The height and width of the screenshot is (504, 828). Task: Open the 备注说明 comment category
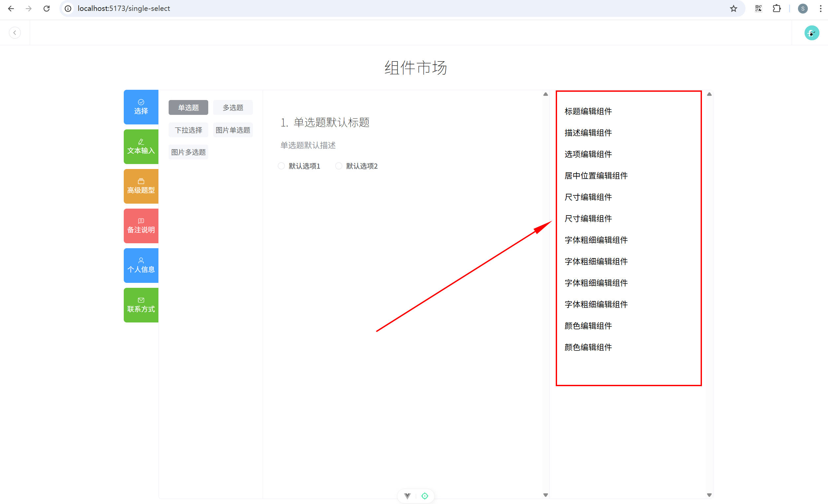click(x=141, y=226)
